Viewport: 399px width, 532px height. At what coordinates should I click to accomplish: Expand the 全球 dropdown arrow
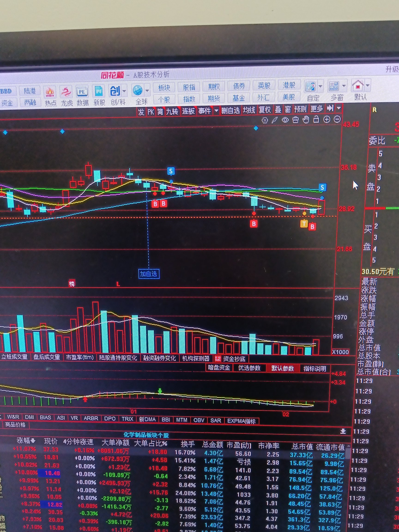pos(147,91)
